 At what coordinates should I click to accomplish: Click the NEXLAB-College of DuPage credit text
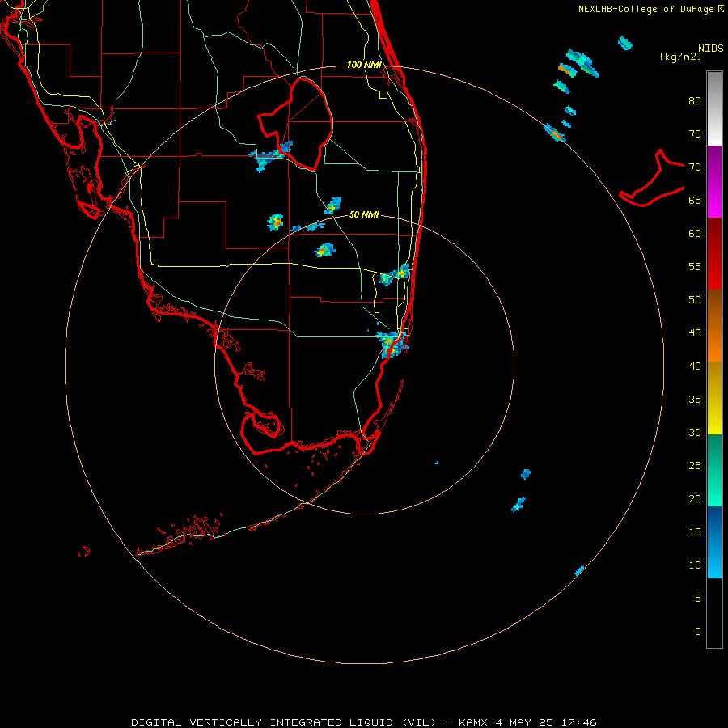pos(650,9)
